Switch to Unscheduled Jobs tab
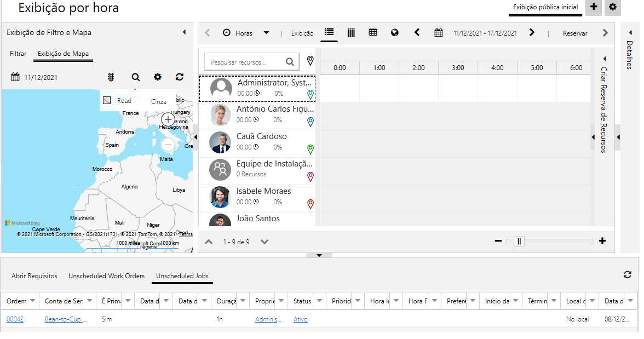 click(182, 275)
